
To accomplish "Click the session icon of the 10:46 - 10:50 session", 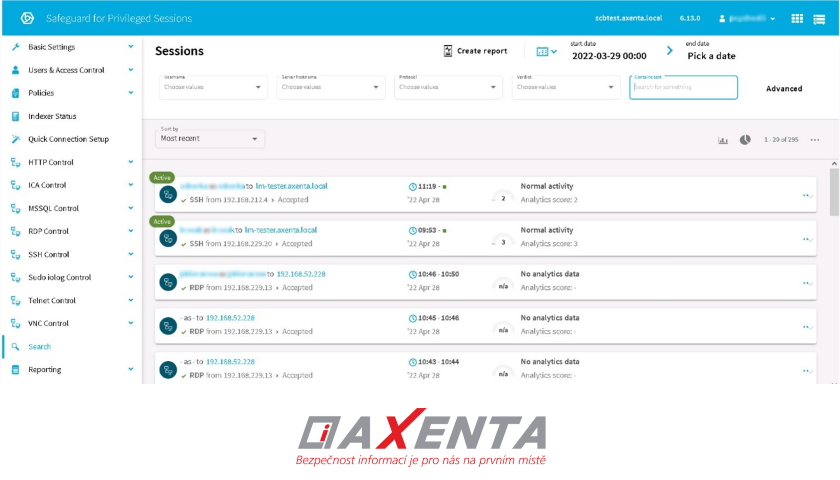I will pos(168,282).
